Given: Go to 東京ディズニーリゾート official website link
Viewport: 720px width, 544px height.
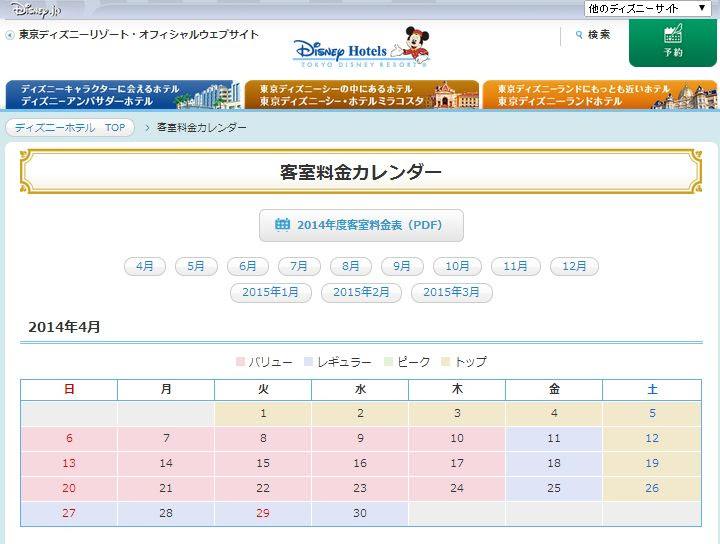Looking at the screenshot, I should click(x=139, y=34).
